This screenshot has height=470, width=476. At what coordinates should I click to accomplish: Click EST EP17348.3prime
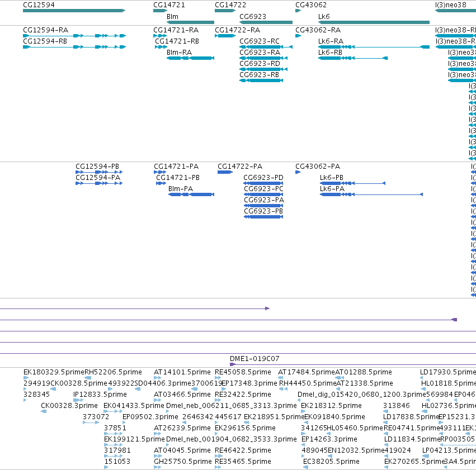pyautogui.click(x=249, y=383)
